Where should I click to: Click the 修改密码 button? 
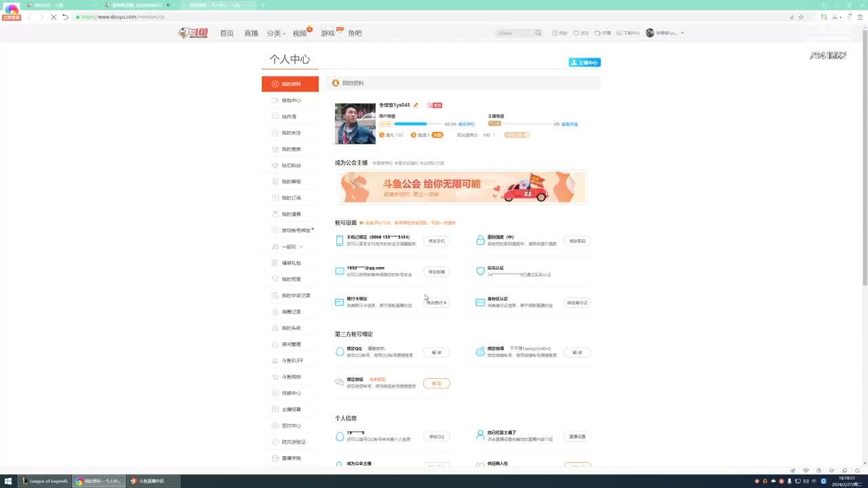(x=577, y=241)
